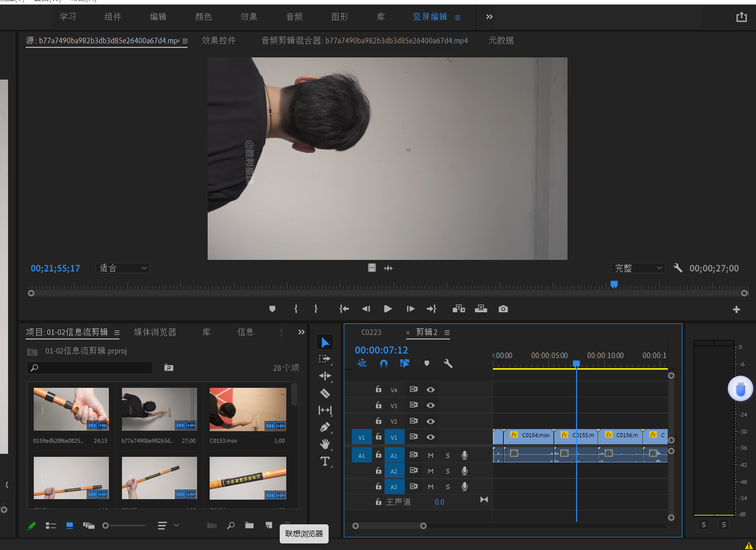The image size is (756, 550).
Task: Open the 完整 playback resolution dropdown
Action: 638,268
